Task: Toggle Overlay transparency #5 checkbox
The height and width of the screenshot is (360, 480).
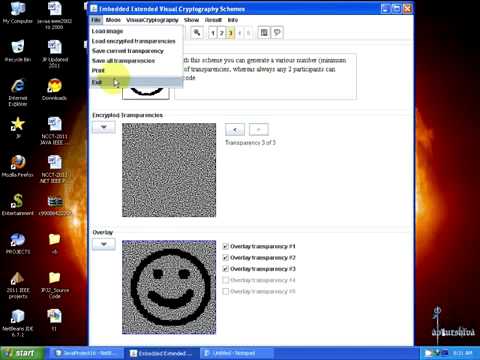Action: coord(225,291)
